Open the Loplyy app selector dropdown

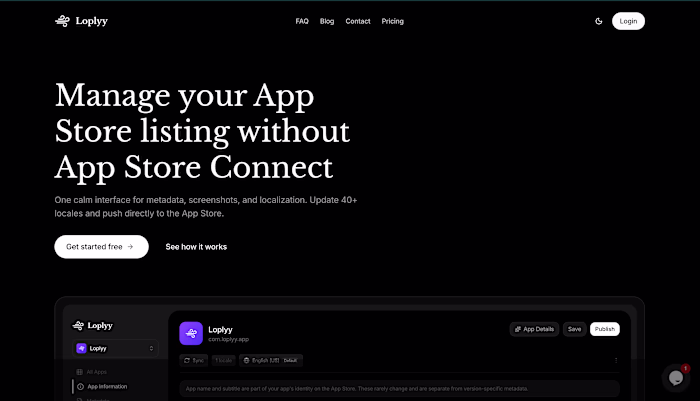tap(115, 348)
